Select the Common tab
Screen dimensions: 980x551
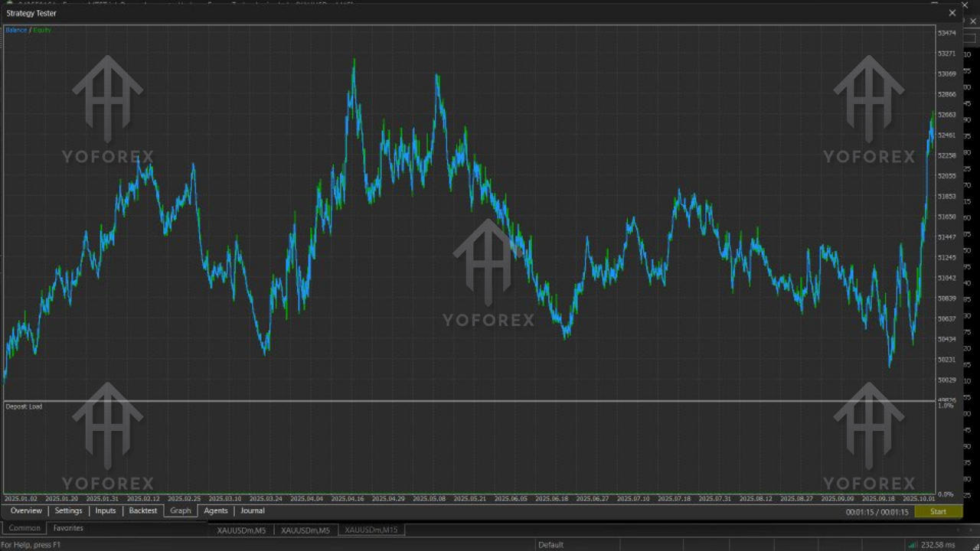[24, 528]
